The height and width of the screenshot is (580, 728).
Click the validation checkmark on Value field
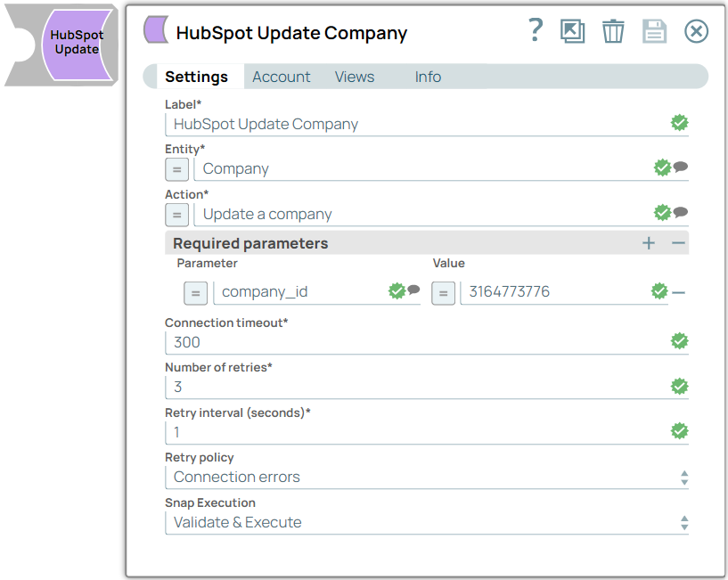click(659, 290)
